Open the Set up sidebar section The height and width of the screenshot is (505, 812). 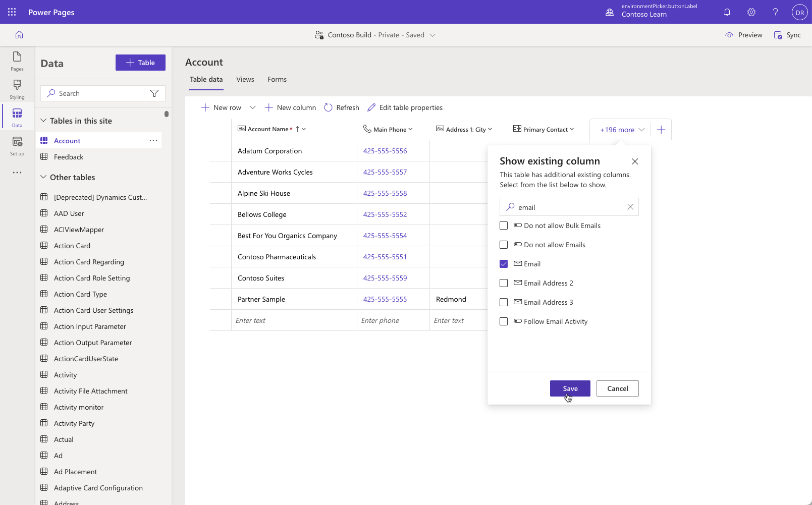(17, 146)
